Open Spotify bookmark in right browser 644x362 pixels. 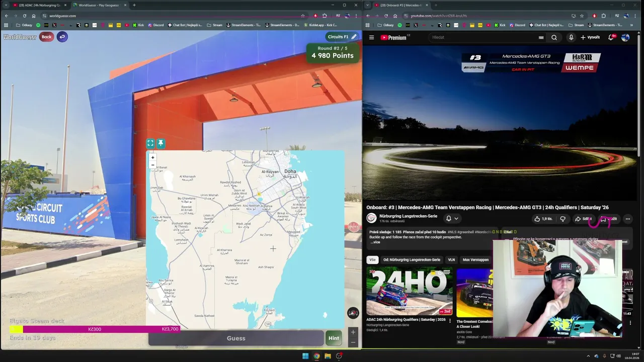tap(399, 25)
